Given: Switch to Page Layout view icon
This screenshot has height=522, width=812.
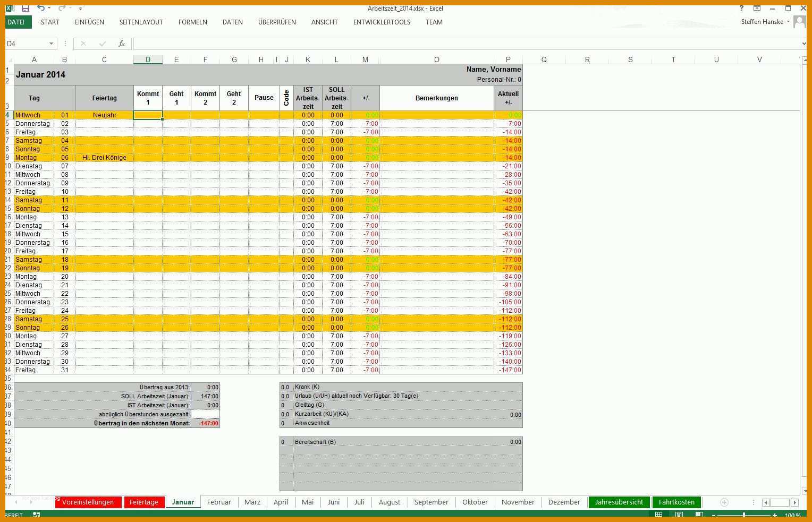Looking at the screenshot, I should [679, 515].
